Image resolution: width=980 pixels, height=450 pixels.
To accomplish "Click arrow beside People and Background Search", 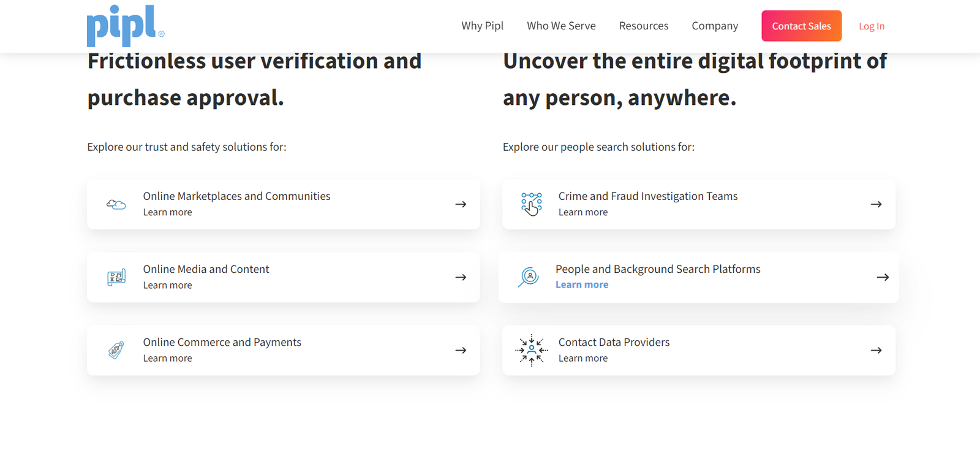I will 883,277.
